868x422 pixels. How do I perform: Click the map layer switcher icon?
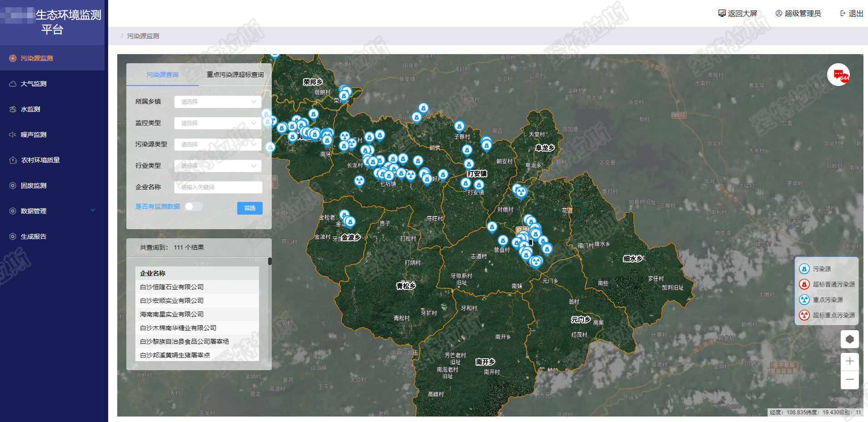(849, 339)
